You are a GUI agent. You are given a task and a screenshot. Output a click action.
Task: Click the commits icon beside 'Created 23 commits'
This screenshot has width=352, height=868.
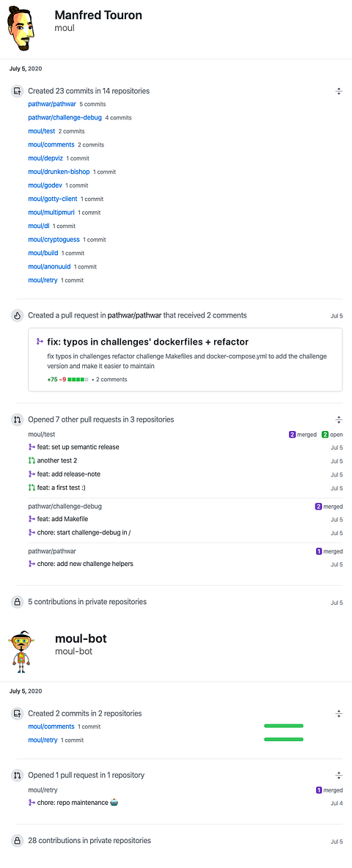(x=17, y=91)
